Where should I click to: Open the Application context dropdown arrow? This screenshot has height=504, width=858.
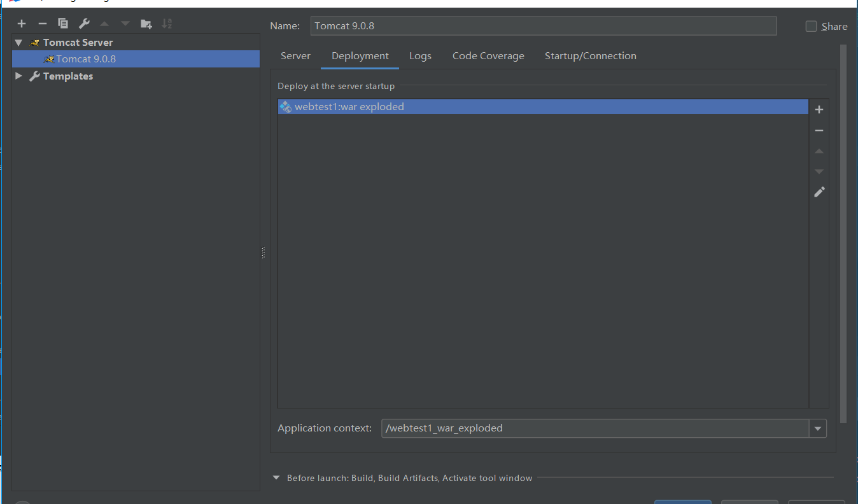tap(818, 429)
